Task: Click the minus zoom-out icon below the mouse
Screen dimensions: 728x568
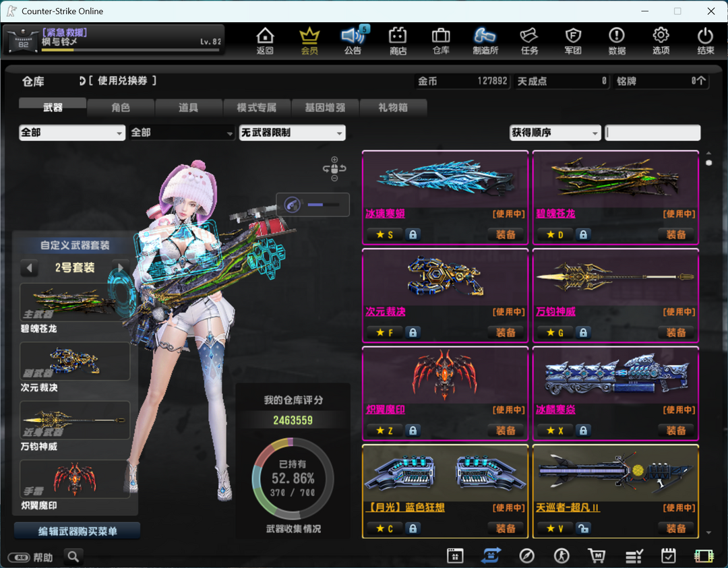Action: click(x=334, y=178)
